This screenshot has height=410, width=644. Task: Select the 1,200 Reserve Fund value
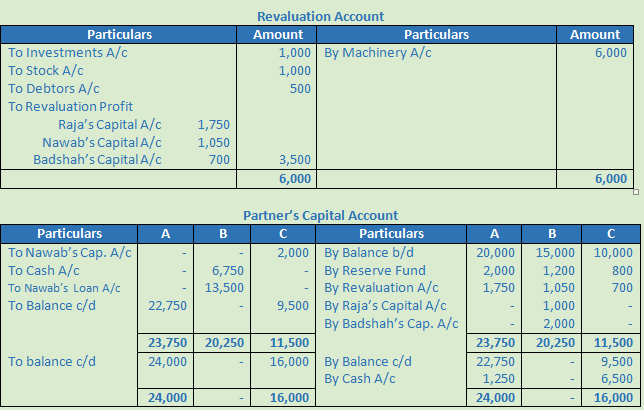pos(559,271)
